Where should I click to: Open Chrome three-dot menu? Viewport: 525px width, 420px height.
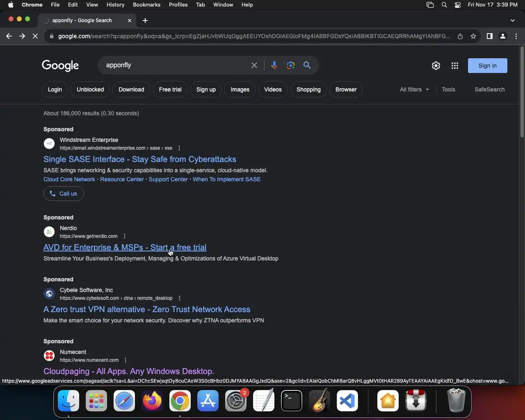click(x=516, y=36)
